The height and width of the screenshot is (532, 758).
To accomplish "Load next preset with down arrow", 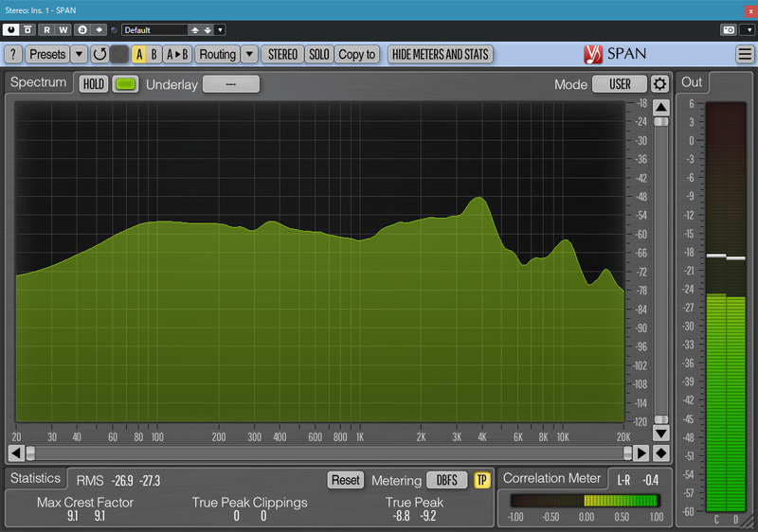I will [208, 30].
